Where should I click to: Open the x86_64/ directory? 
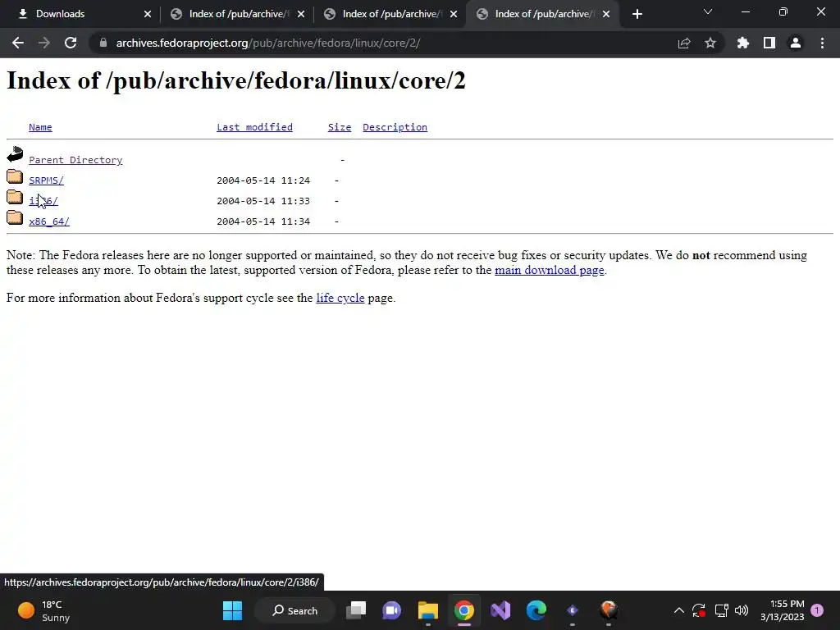pyautogui.click(x=49, y=221)
